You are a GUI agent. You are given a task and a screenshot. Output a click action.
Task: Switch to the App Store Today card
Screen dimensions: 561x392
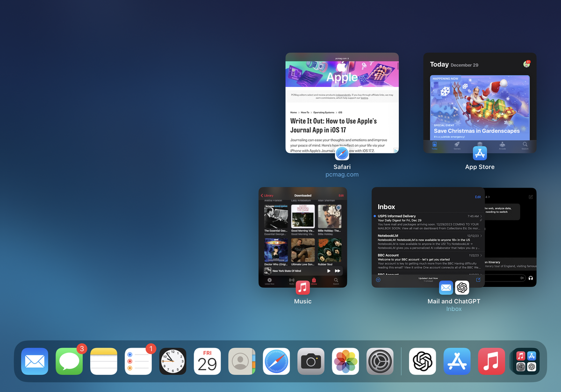480,103
